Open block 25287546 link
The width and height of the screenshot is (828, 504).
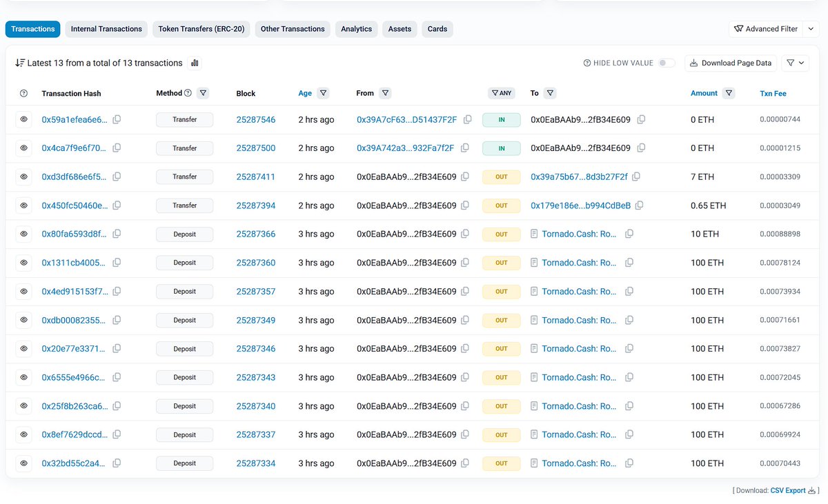tap(255, 119)
